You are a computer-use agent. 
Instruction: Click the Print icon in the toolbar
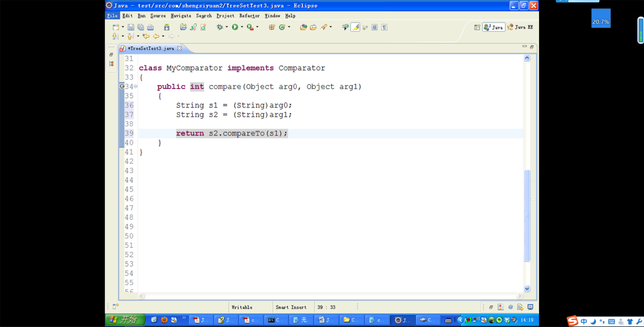(x=150, y=27)
